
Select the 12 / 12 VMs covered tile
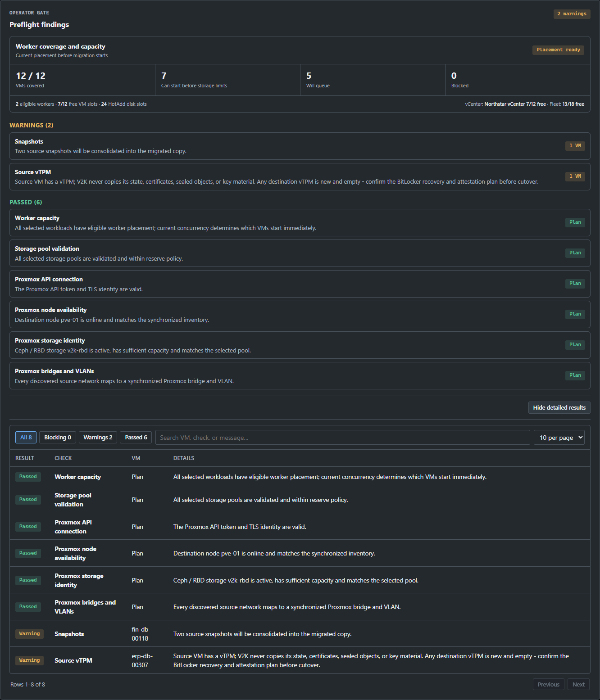(82, 80)
